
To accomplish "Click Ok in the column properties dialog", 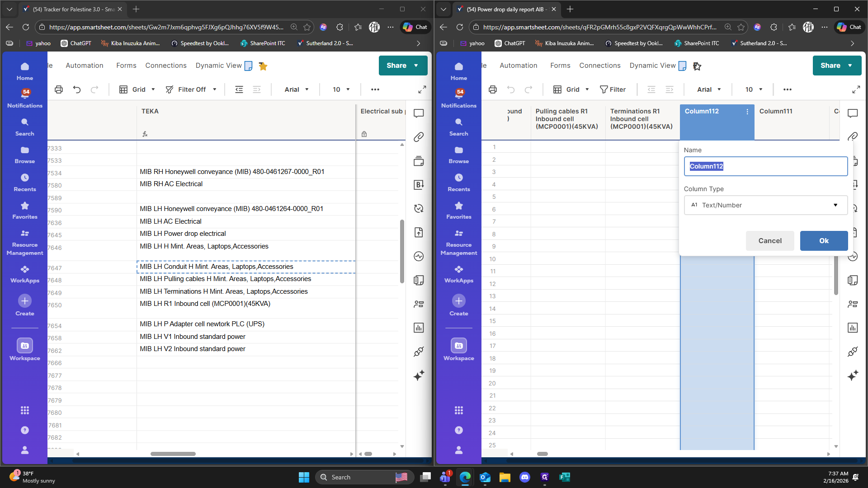I will click(824, 241).
